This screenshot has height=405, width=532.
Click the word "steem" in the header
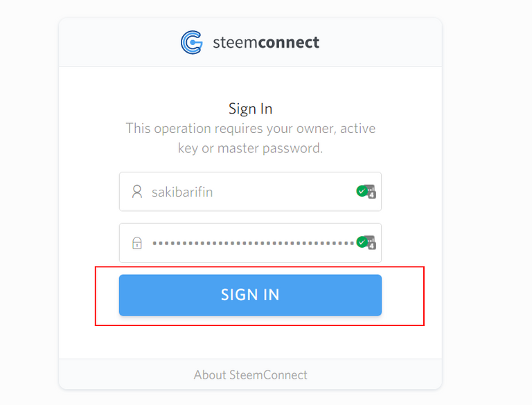pyautogui.click(x=235, y=43)
